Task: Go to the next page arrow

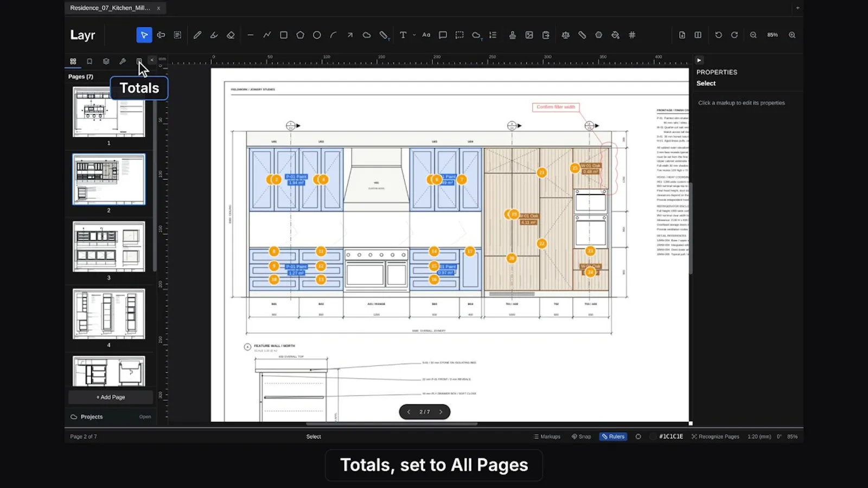Action: click(441, 412)
